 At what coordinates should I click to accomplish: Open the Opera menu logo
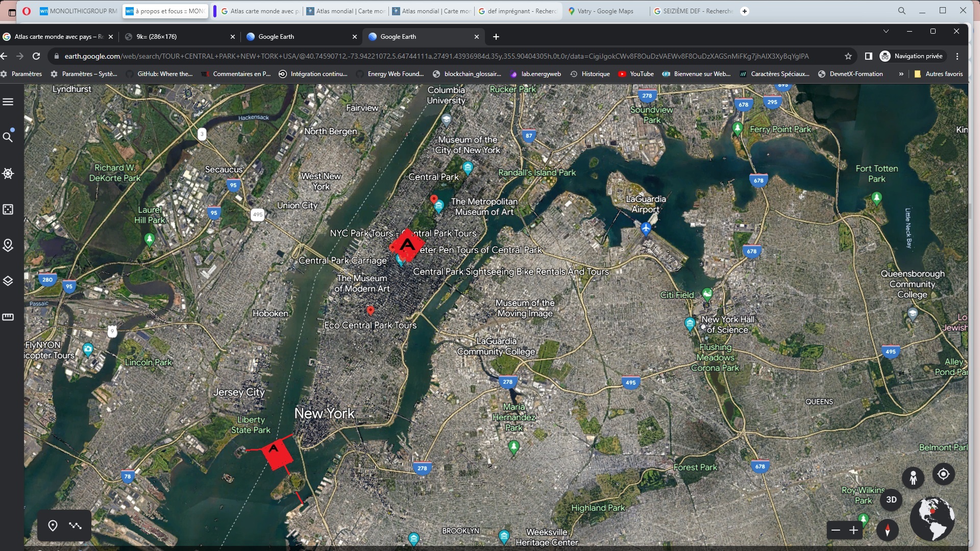pyautogui.click(x=27, y=11)
